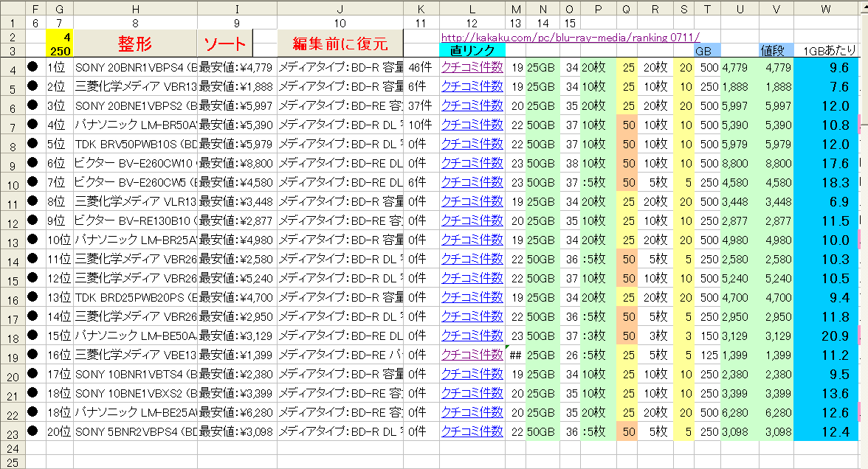This screenshot has height=469, width=868.
Task: Select column J header
Action: (340, 9)
